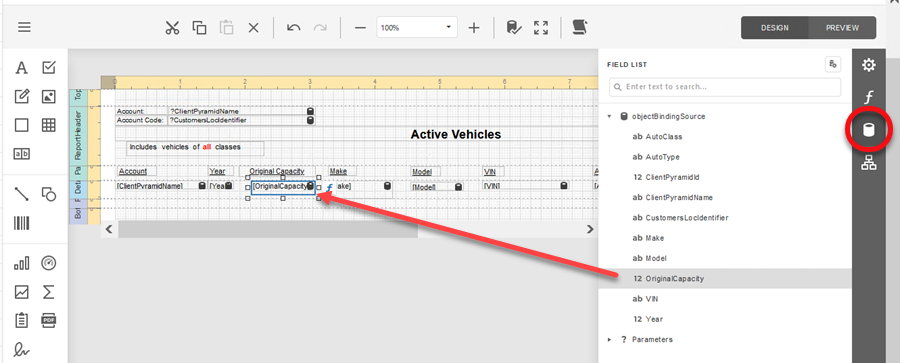Open the 100% zoom dropdown
This screenshot has width=900, height=363.
pos(417,28)
